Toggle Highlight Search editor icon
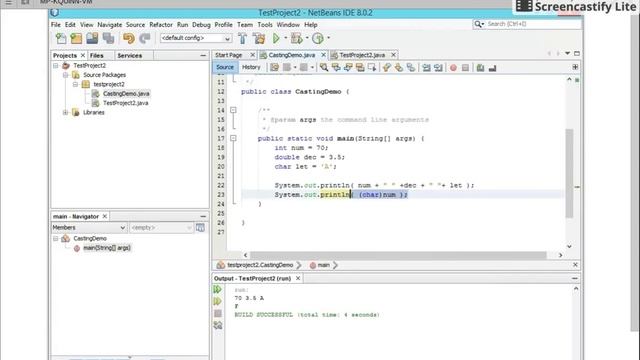 click(360, 67)
